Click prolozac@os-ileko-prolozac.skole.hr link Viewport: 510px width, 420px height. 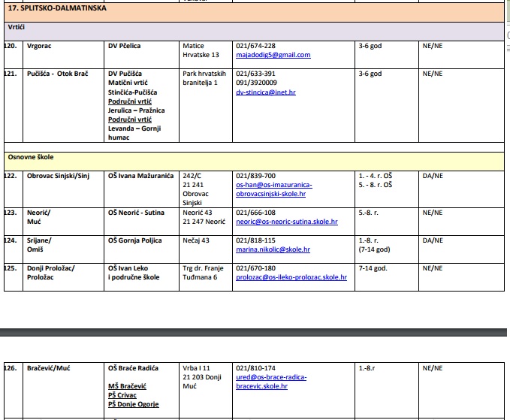pyautogui.click(x=291, y=277)
